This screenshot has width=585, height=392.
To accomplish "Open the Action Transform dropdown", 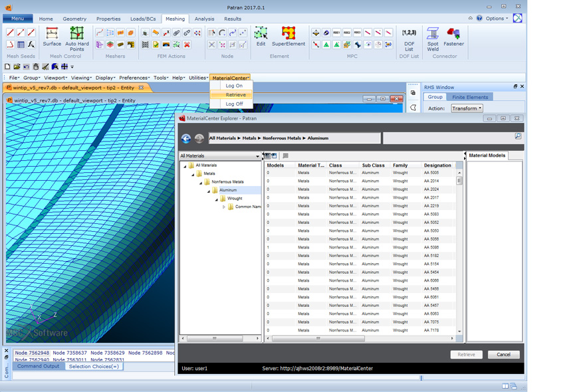I will pos(467,108).
